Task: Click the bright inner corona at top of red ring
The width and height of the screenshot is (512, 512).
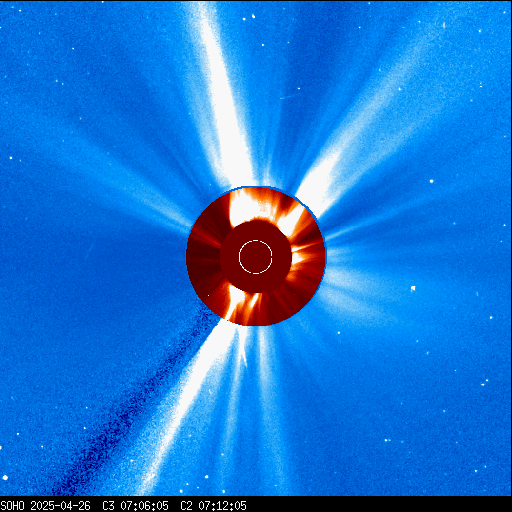Action: (248, 205)
